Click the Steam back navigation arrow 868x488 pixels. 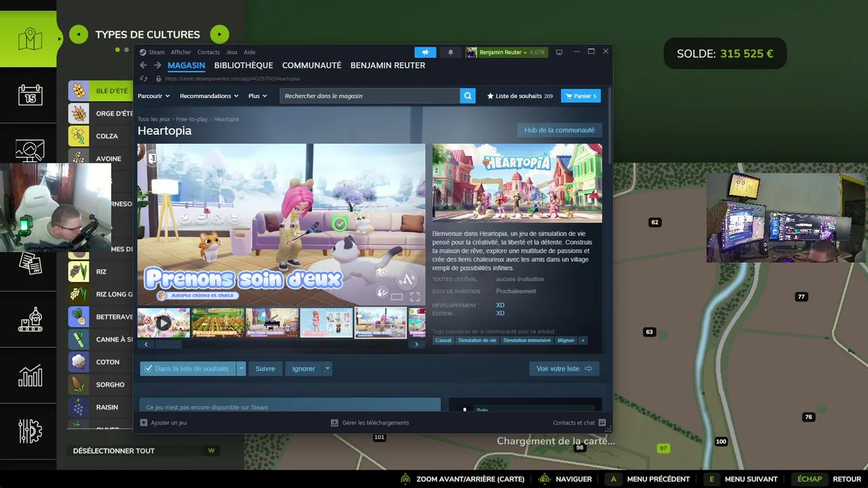coord(143,65)
